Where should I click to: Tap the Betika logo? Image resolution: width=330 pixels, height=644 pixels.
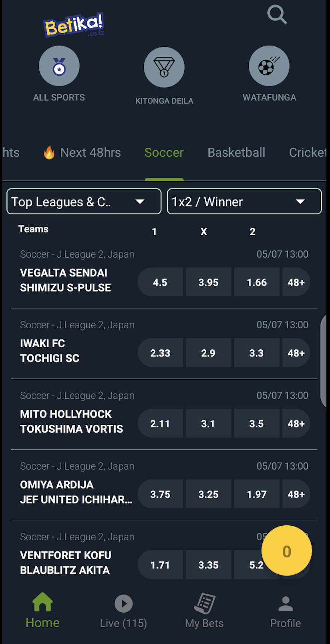coord(74,25)
